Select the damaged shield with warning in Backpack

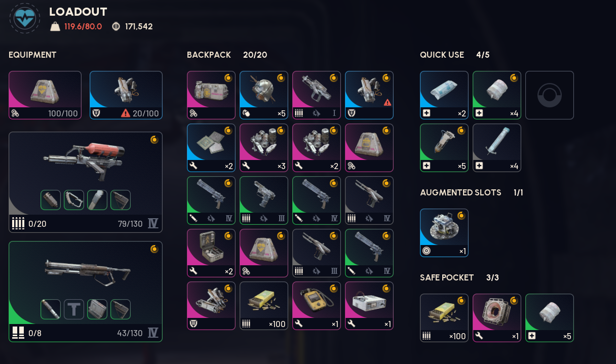click(369, 95)
